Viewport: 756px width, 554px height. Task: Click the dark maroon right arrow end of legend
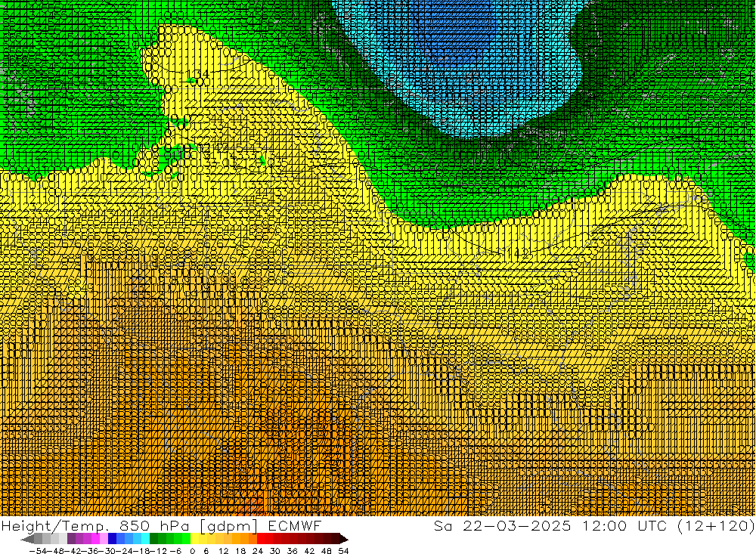click(x=344, y=539)
